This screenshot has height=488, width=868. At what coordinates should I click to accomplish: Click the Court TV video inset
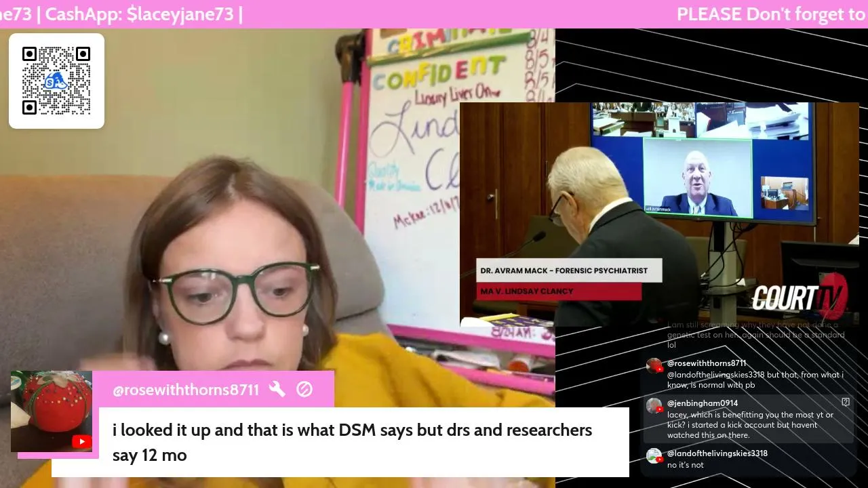click(x=659, y=214)
